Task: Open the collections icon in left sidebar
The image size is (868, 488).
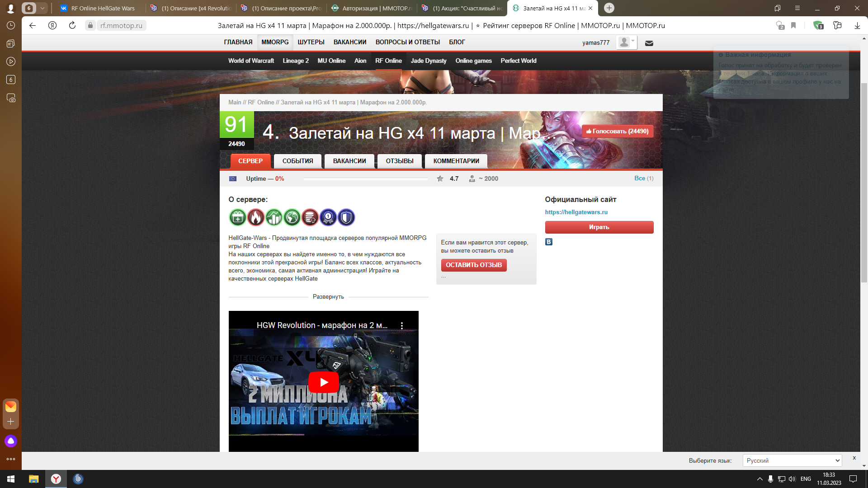Action: 11,43
